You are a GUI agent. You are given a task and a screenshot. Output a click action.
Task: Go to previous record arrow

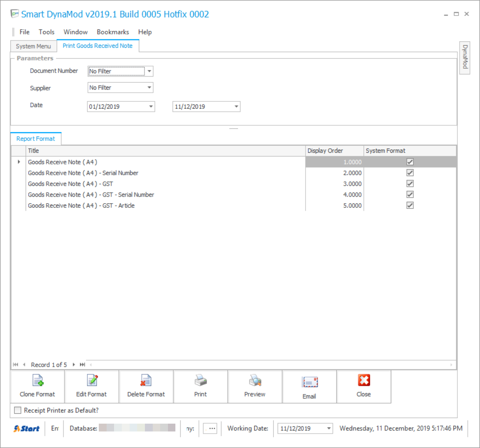click(x=24, y=364)
